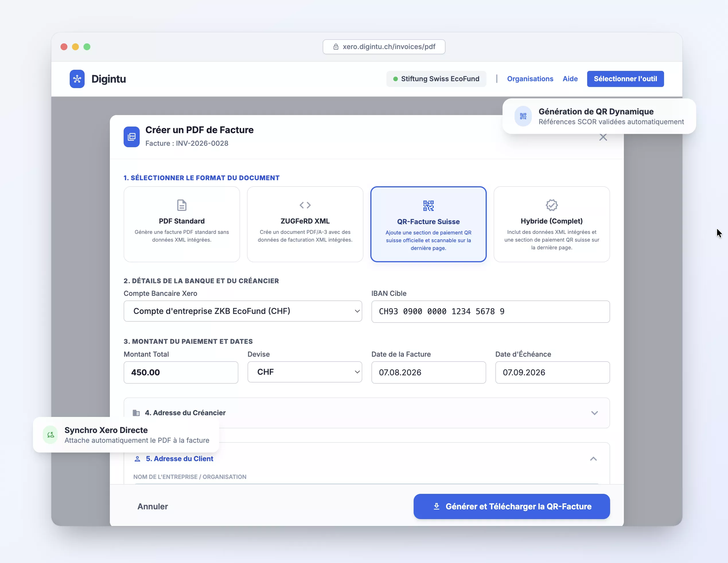Viewport: 728px width, 563px height.
Task: Click the green status dot beside Stiftung Swiss EcoFund
Action: [x=395, y=79]
